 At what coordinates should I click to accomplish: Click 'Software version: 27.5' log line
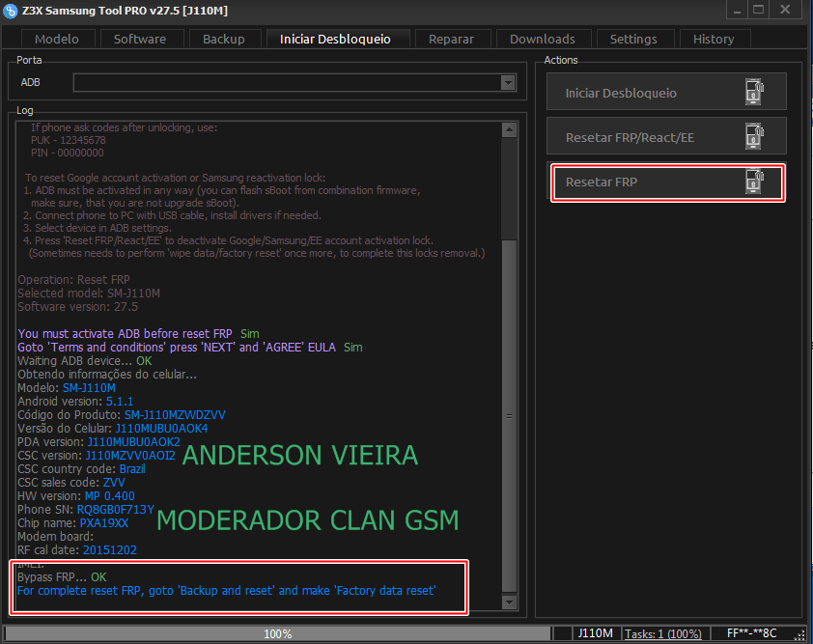(x=78, y=306)
